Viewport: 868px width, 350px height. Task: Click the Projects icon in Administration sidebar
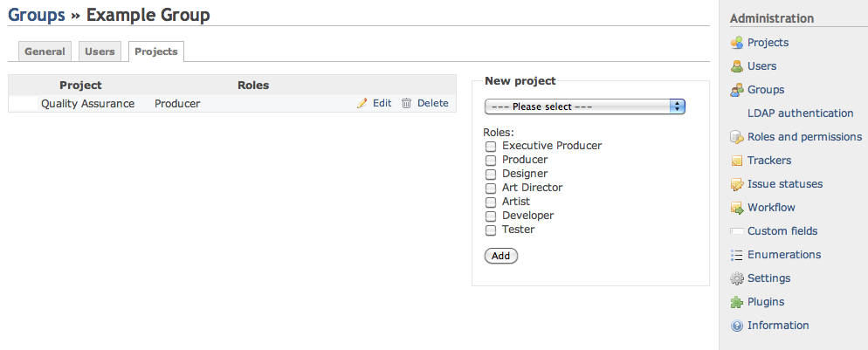tap(736, 43)
